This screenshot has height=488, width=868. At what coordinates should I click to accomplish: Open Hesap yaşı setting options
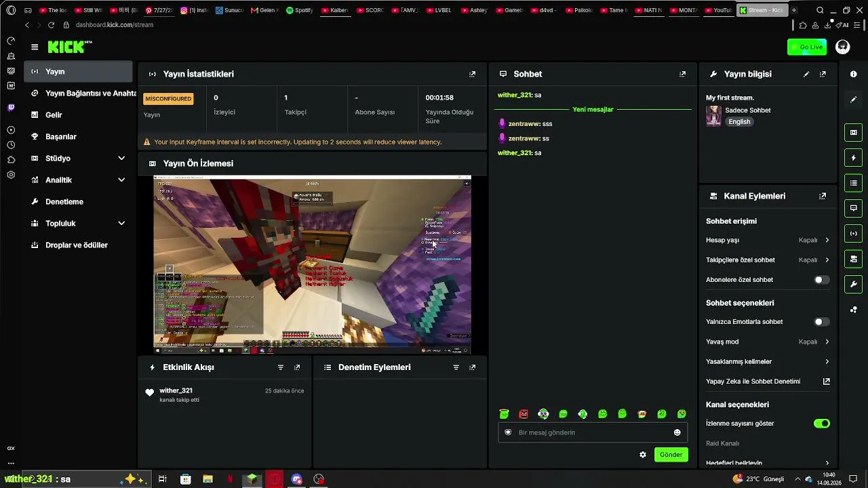pos(768,240)
